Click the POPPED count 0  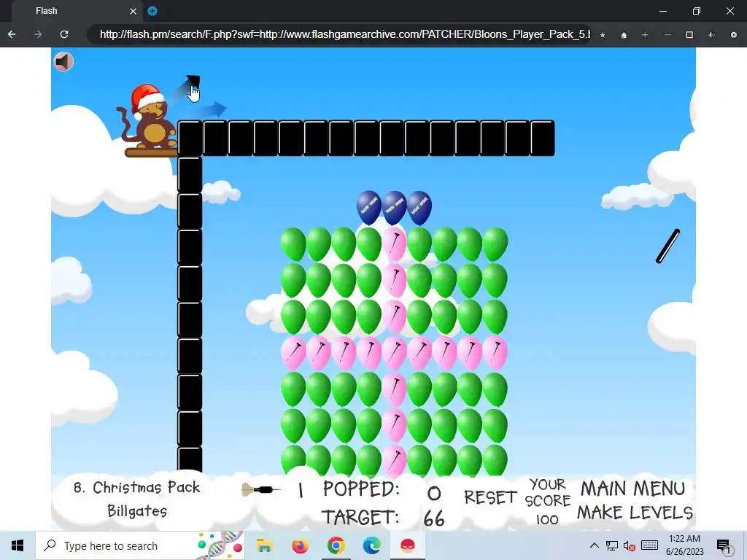(x=433, y=494)
